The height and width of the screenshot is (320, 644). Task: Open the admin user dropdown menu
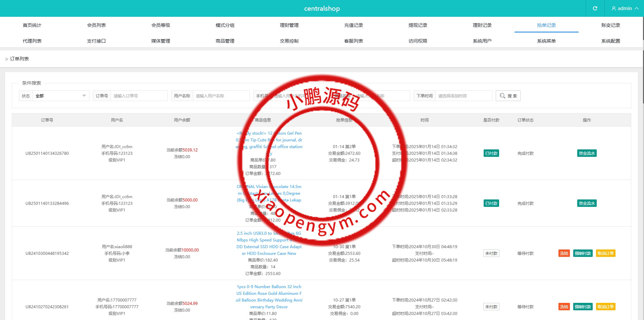coord(625,8)
